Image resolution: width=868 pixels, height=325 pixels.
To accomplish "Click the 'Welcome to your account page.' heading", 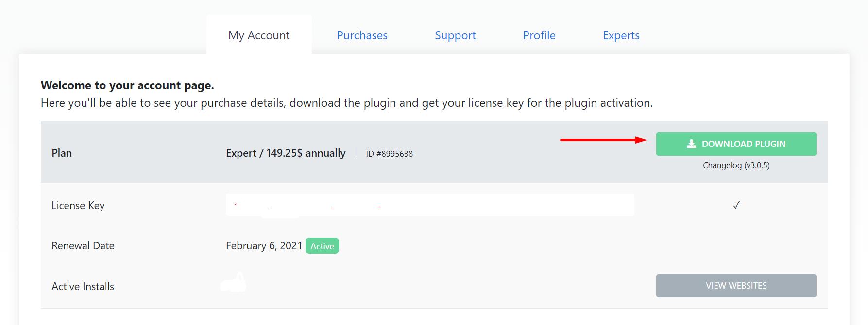I will coord(127,85).
